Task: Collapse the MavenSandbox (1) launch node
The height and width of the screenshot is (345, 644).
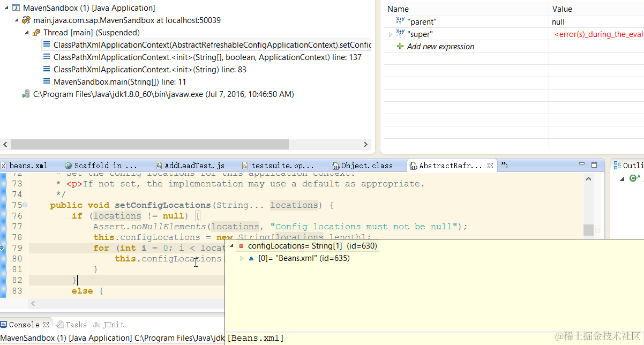Action: 6,8
